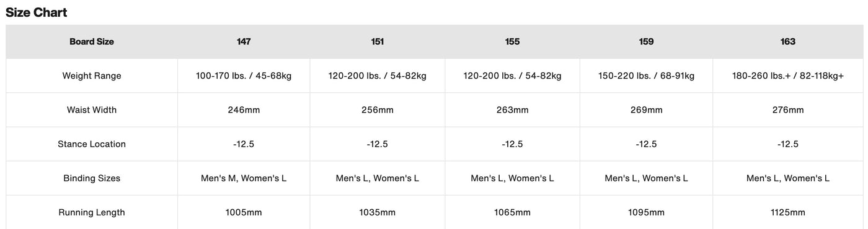The height and width of the screenshot is (229, 868).
Task: Click the 150-220 lbs. / 68-91kg cell
Action: click(646, 76)
